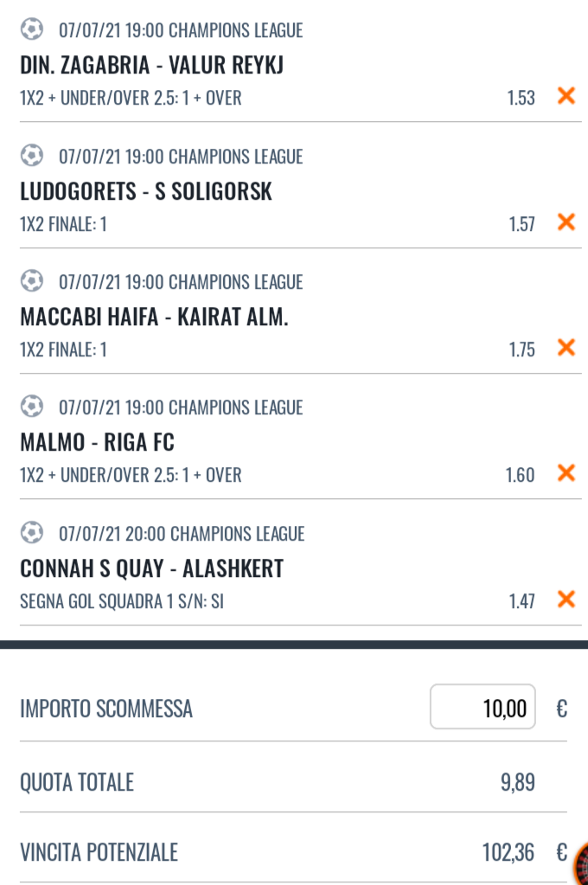Click soccer ball icon beside Malmo match
The image size is (588, 885).
tap(32, 406)
